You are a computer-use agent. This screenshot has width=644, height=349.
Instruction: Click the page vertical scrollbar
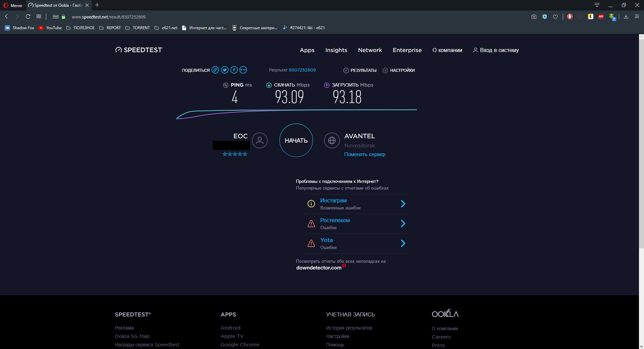641,144
